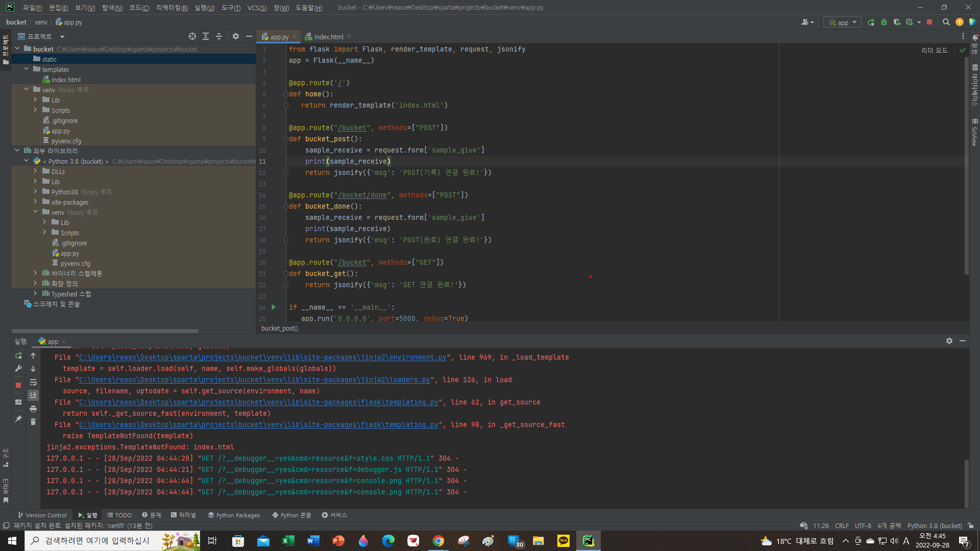Open the templating.py link for line 62
The width and height of the screenshot is (980, 551).
click(x=258, y=403)
